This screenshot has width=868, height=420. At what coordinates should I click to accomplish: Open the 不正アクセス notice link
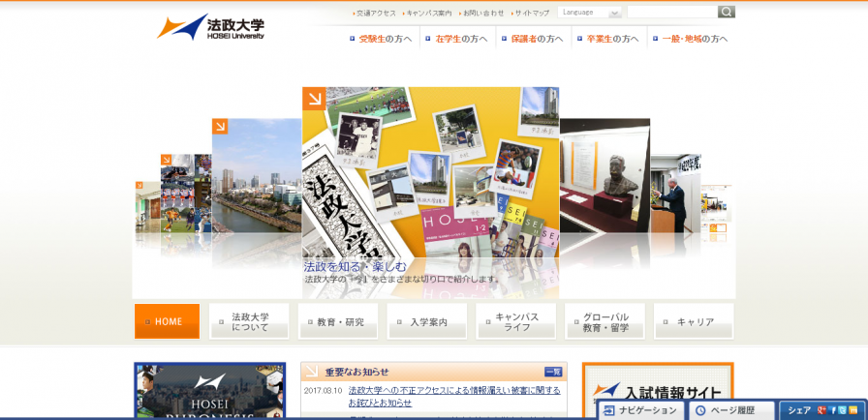(x=454, y=396)
